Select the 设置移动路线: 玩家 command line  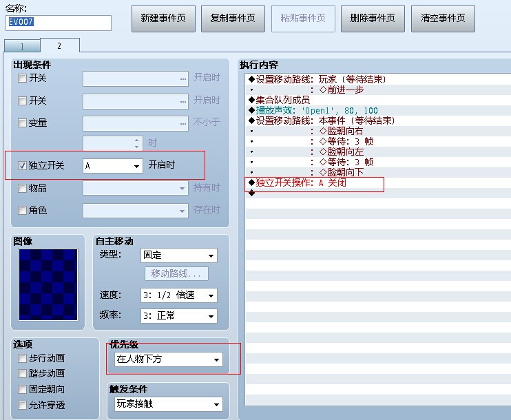[378, 79]
